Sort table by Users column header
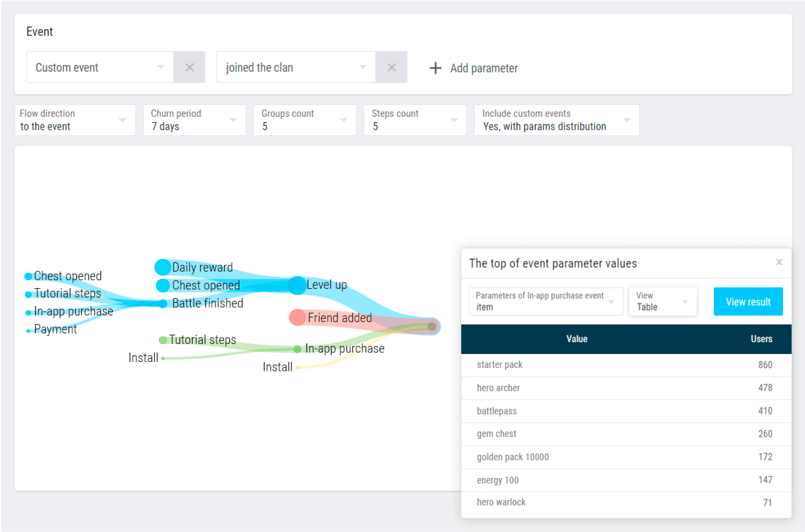Viewport: 805px width, 532px height. click(x=761, y=339)
